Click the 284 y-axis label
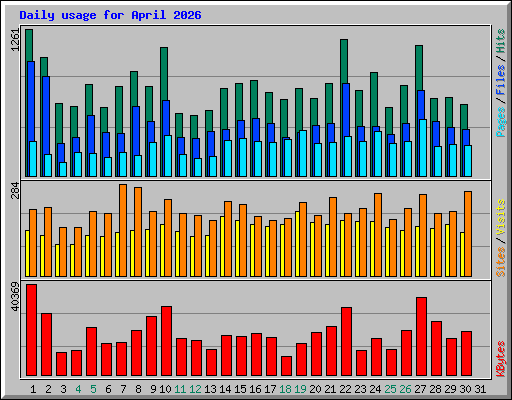The image size is (512, 400). [16, 190]
